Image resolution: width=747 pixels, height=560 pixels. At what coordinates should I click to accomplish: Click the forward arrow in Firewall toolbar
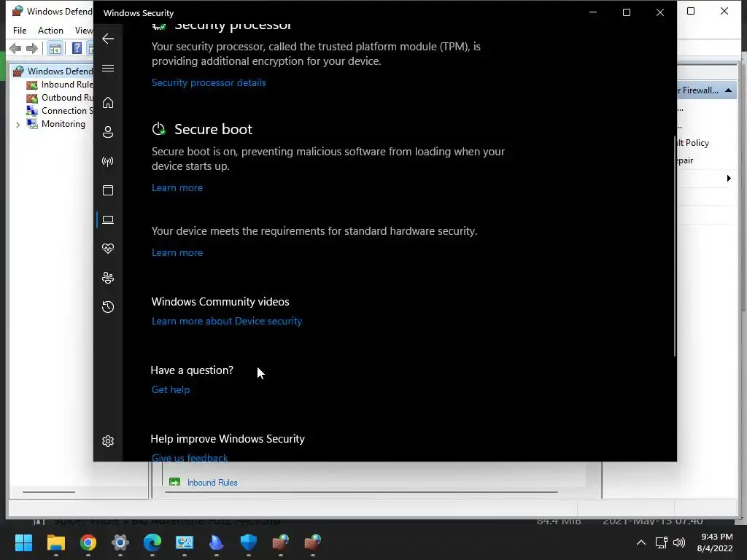pyautogui.click(x=32, y=48)
